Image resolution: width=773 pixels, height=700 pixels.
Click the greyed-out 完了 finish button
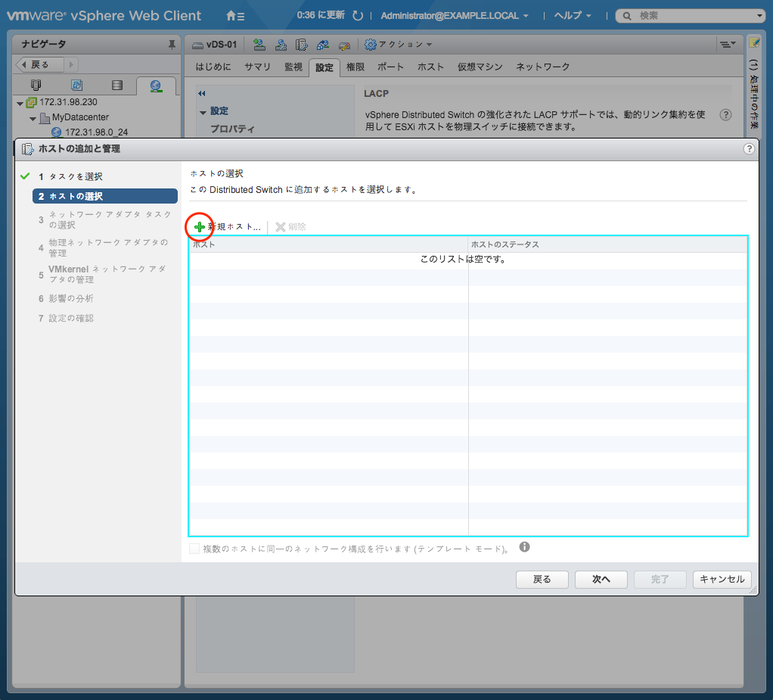pyautogui.click(x=660, y=579)
